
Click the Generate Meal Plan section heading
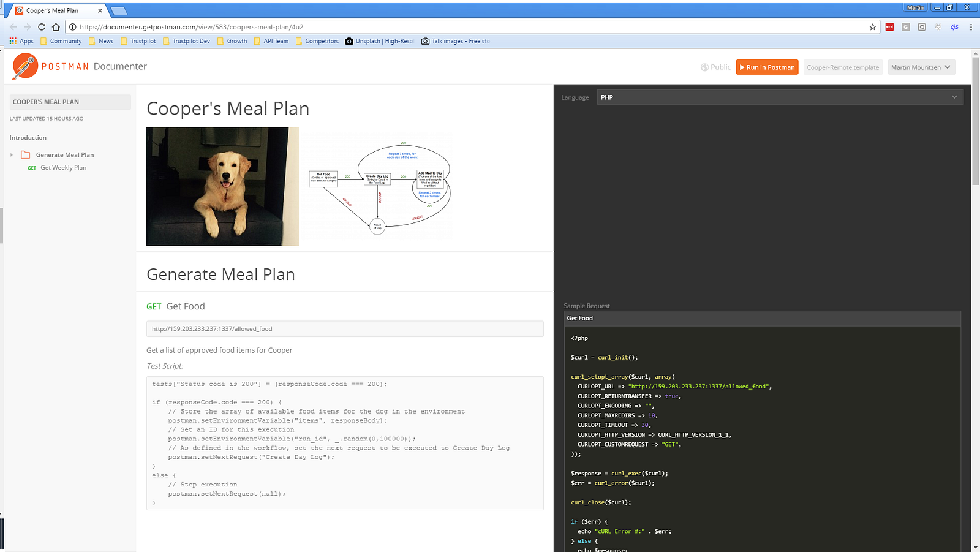[221, 274]
